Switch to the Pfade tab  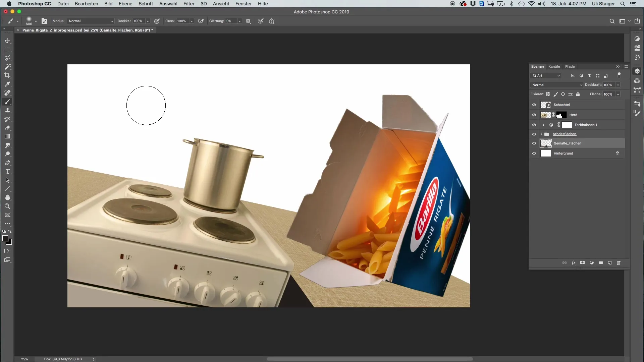(x=570, y=66)
